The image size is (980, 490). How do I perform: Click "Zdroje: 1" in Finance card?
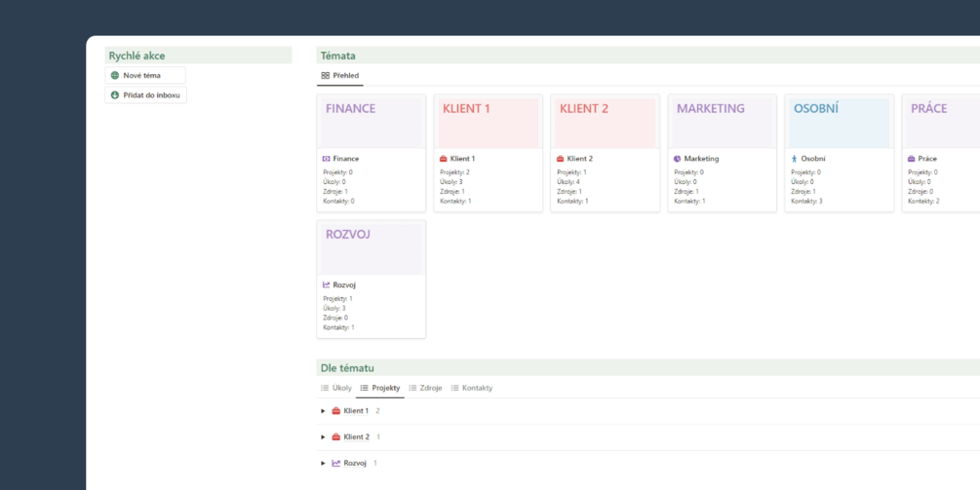click(335, 192)
